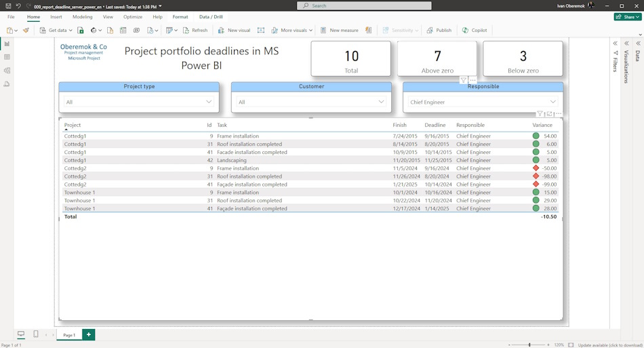Click the Transform data icon
644x348 pixels.
[x=169, y=31]
